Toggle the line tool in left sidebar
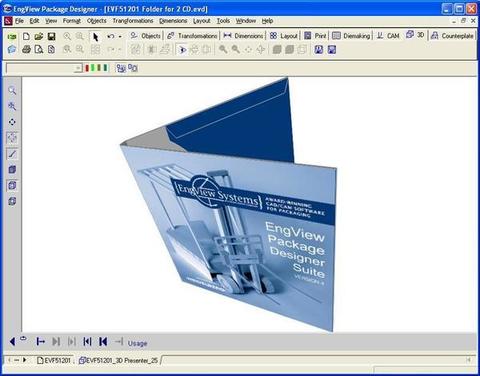The height and width of the screenshot is (376, 480). click(x=12, y=154)
